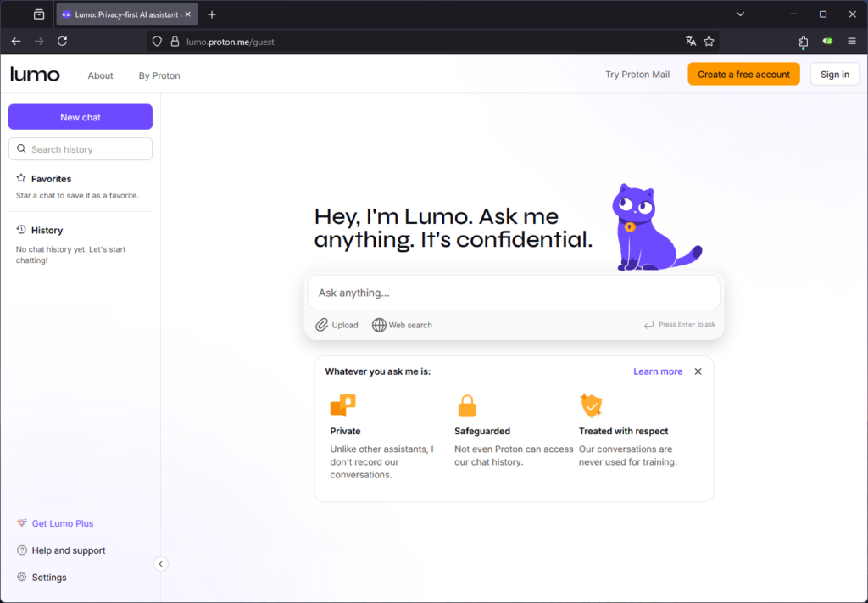Click the Hey, I'm Lumo headline

click(x=453, y=227)
